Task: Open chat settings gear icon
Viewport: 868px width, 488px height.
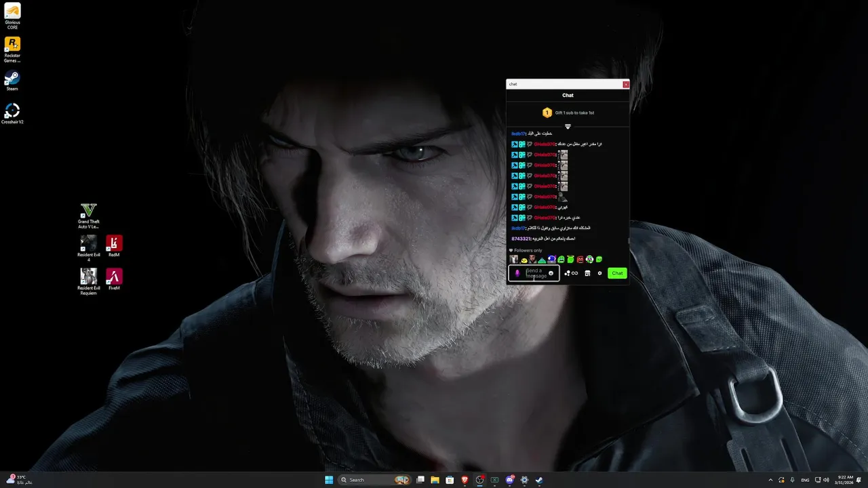Action: [x=599, y=273]
